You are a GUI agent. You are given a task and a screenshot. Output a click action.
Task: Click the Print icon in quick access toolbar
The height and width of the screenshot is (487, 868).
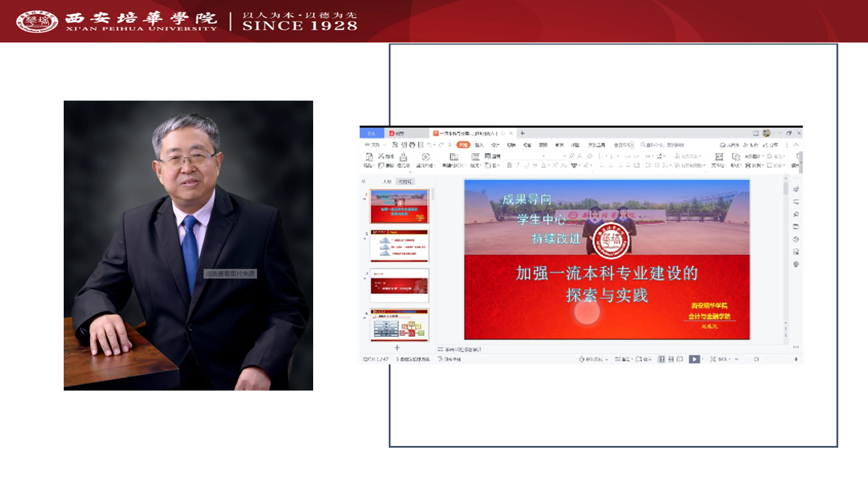tap(412, 145)
